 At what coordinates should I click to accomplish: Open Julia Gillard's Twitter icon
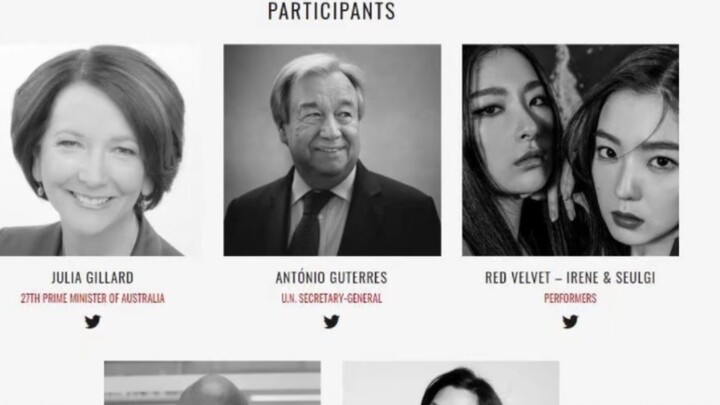click(92, 321)
